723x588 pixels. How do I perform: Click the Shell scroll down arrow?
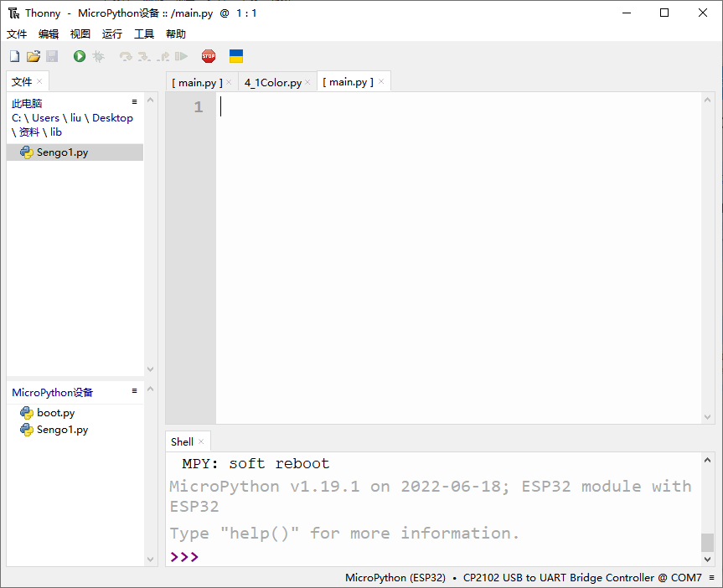707,559
